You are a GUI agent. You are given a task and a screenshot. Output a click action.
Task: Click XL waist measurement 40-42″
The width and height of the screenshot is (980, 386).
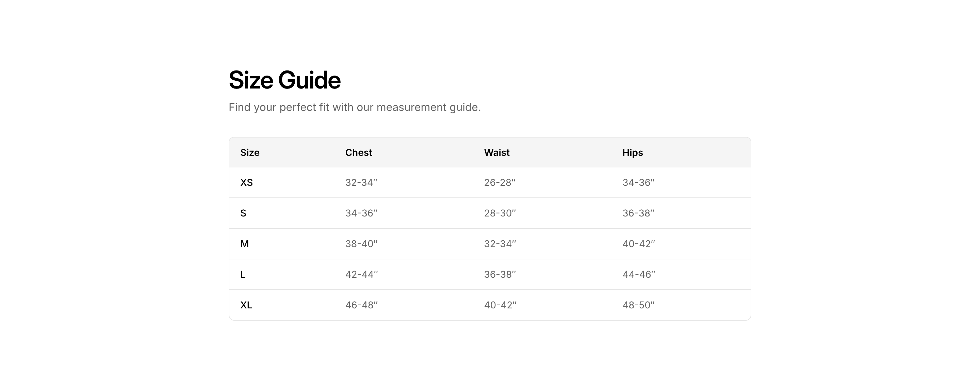click(x=500, y=305)
